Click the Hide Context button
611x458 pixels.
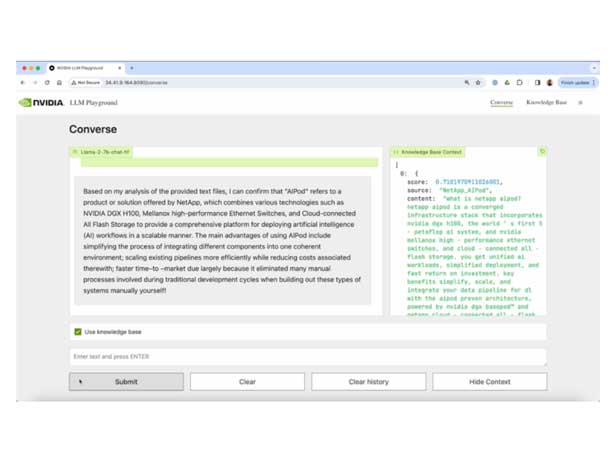pyautogui.click(x=490, y=381)
